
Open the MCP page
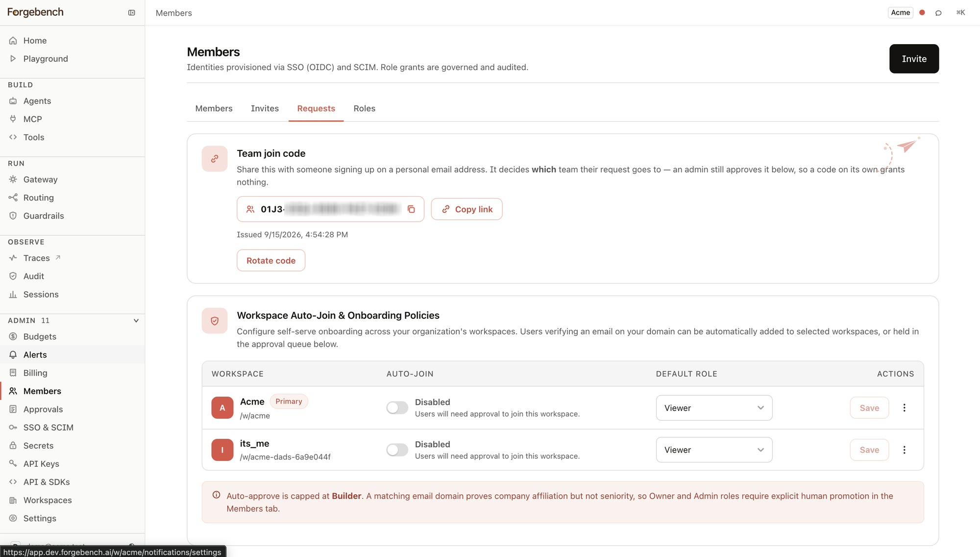point(73,119)
